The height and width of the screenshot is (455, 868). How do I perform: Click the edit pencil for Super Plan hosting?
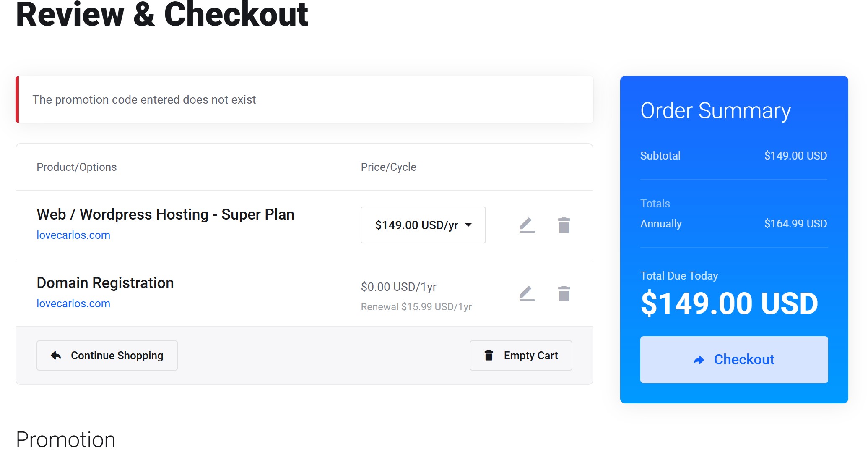click(x=526, y=225)
